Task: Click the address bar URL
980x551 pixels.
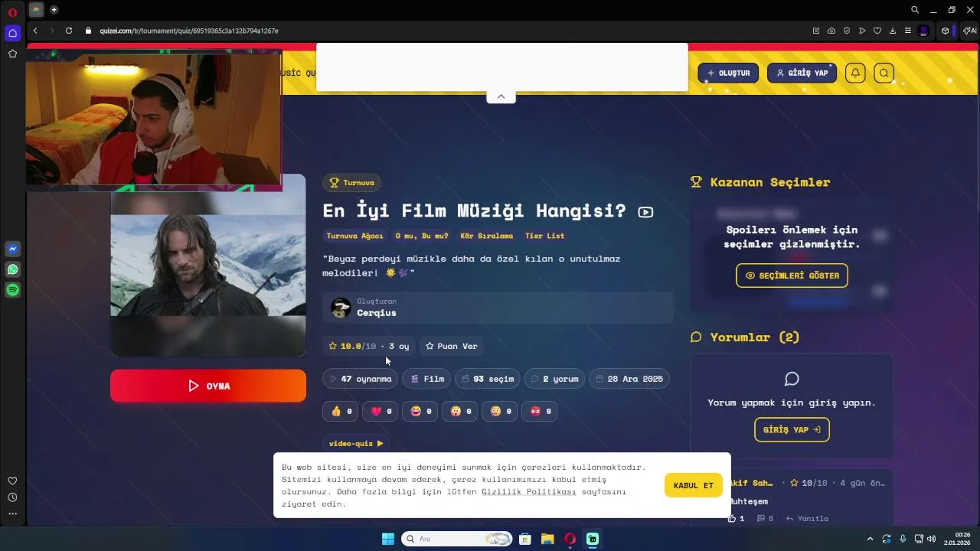Action: pyautogui.click(x=188, y=31)
